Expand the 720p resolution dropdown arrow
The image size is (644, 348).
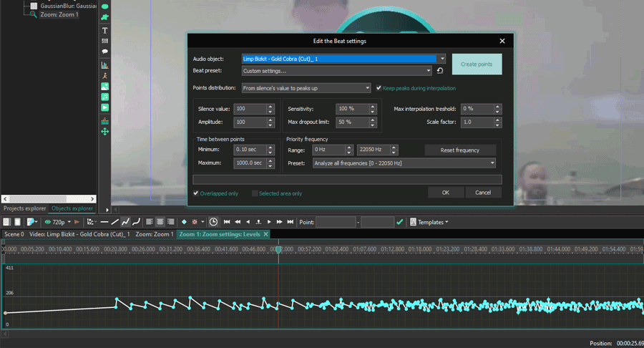point(69,222)
